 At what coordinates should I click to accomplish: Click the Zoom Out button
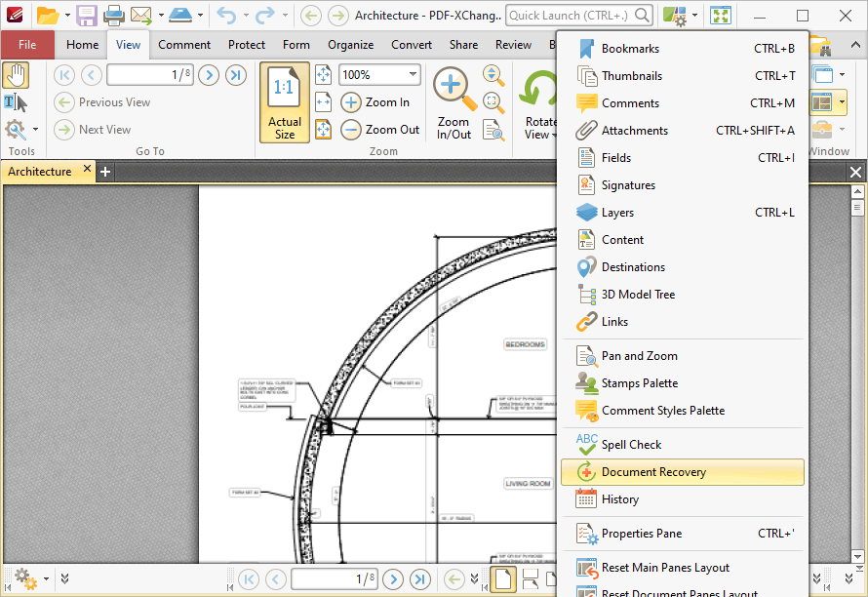pos(381,130)
